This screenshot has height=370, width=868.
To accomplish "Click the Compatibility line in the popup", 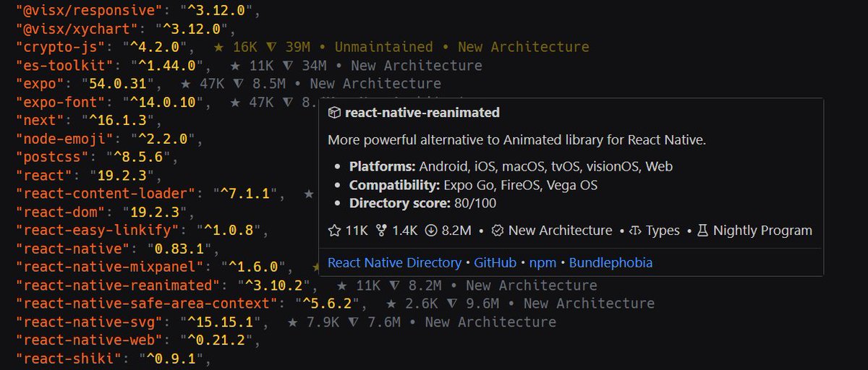I will click(474, 185).
